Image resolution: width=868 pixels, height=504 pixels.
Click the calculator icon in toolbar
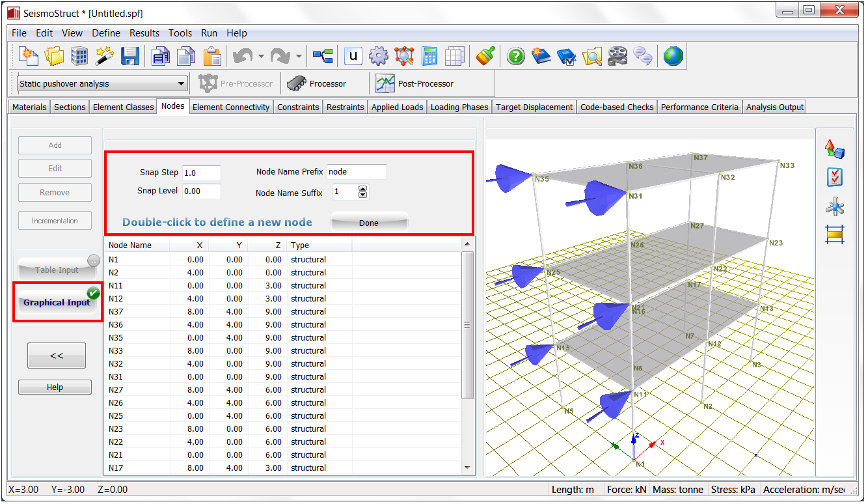[x=429, y=57]
